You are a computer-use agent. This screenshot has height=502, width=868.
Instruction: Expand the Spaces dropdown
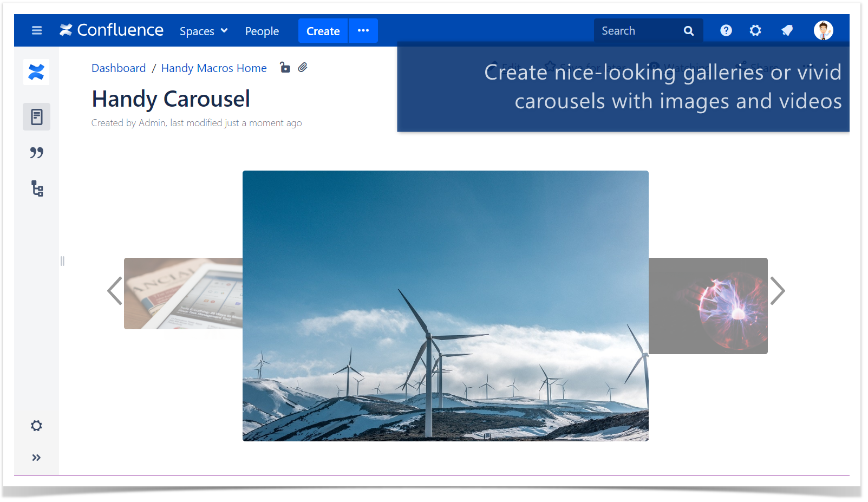pyautogui.click(x=204, y=31)
